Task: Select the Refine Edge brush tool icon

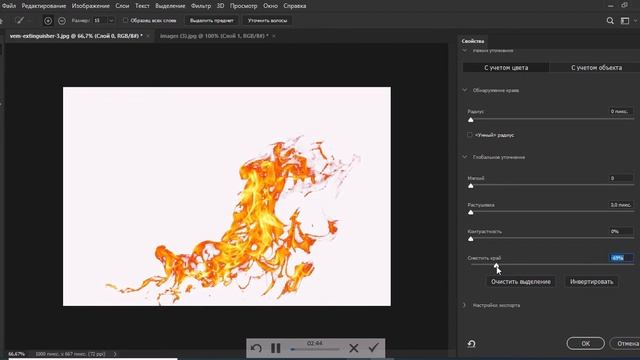Action: click(19, 20)
